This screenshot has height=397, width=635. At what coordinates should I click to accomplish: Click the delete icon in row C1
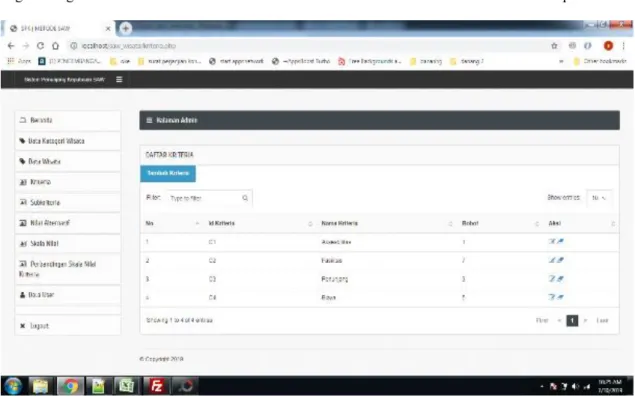point(560,241)
